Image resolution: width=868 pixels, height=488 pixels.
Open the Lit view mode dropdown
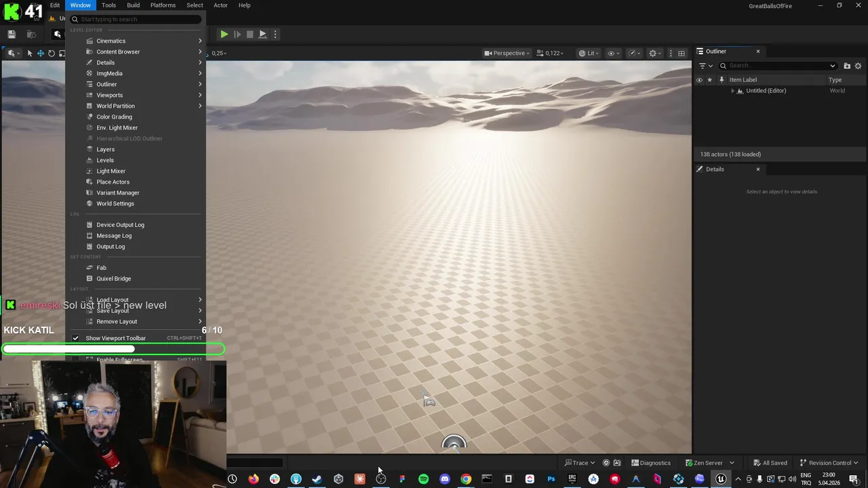tap(589, 53)
